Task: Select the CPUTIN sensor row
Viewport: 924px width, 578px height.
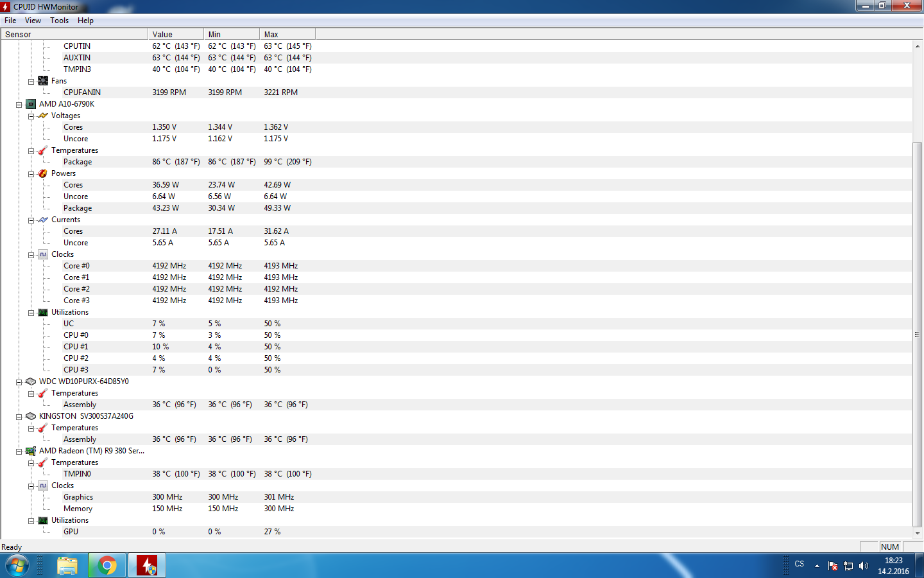Action: point(456,46)
